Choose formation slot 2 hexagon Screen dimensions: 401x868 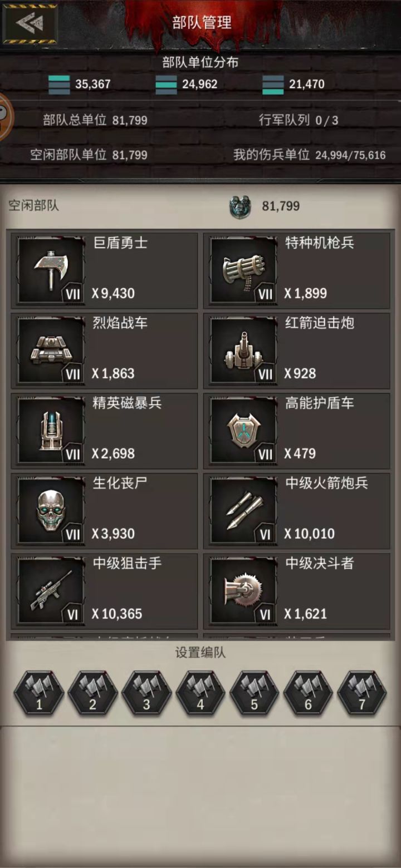tap(92, 693)
